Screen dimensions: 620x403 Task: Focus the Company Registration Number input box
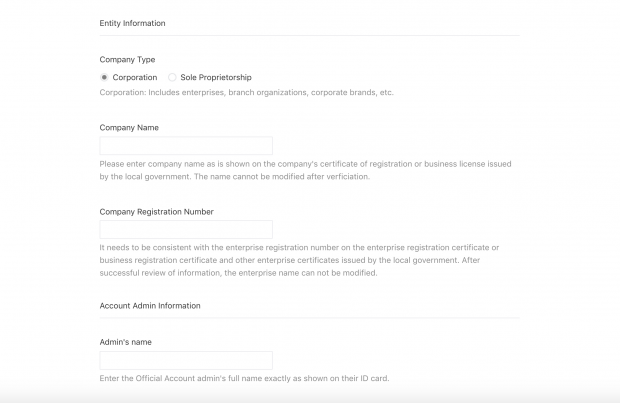186,229
